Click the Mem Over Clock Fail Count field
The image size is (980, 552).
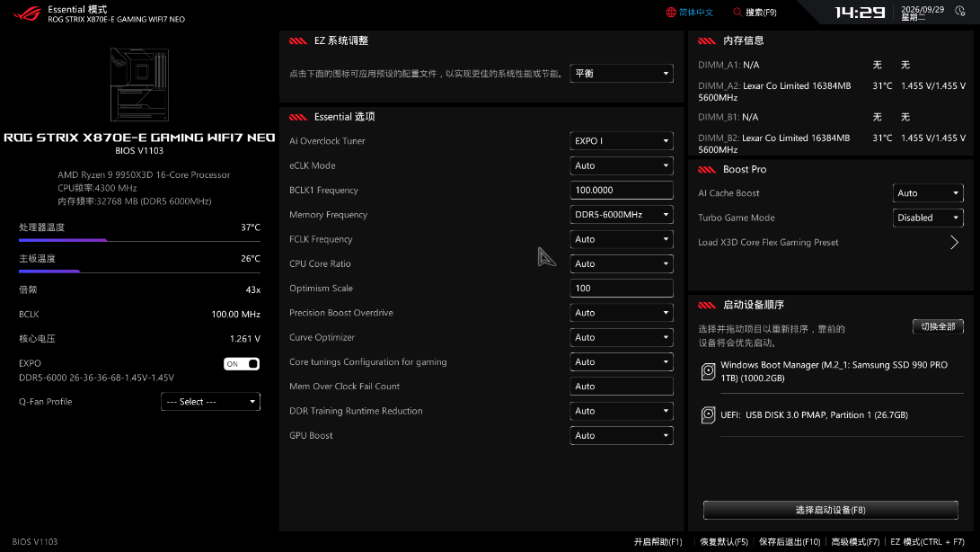622,387
